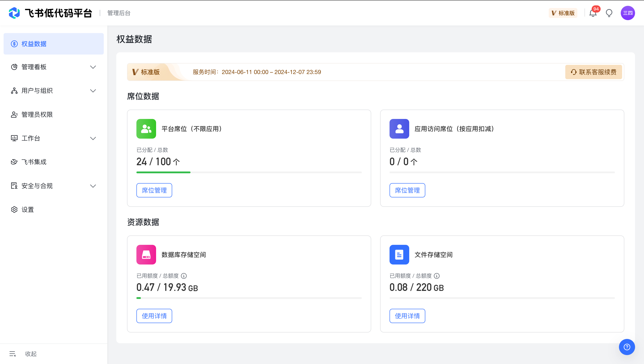Expand the 工作台 menu chevron
The width and height of the screenshot is (644, 364).
point(93,138)
